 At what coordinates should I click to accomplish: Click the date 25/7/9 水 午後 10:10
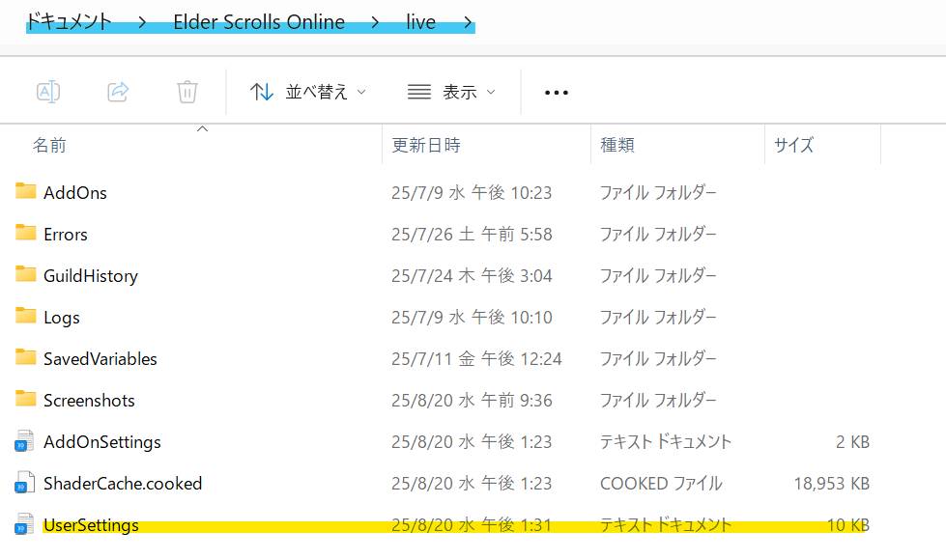[x=472, y=318]
